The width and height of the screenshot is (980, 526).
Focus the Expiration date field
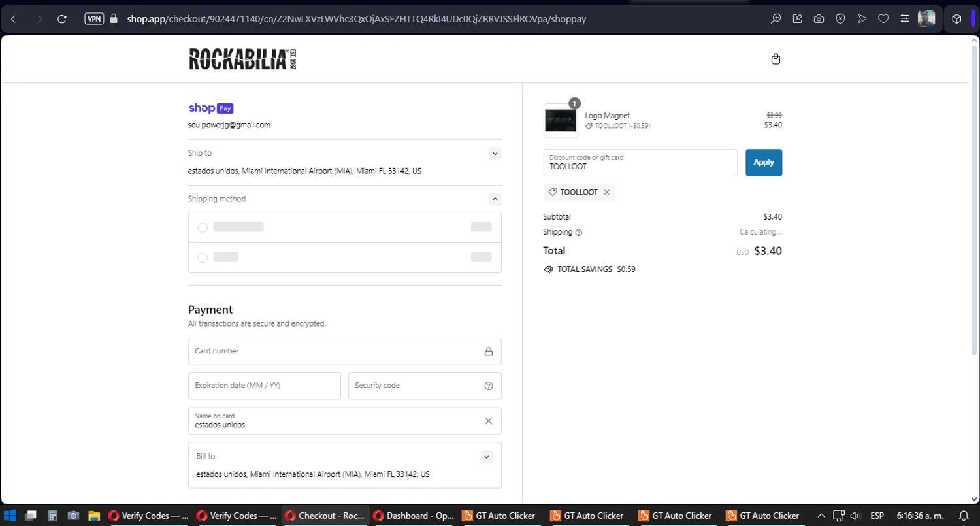(264, 386)
